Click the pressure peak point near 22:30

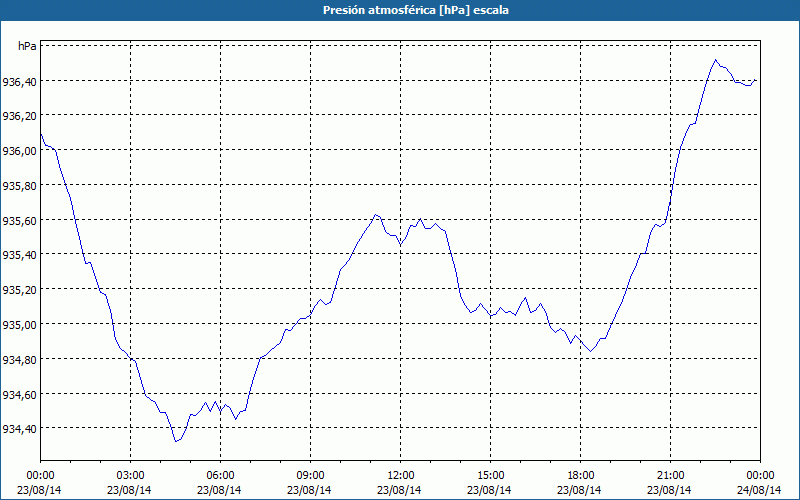[x=715, y=60]
